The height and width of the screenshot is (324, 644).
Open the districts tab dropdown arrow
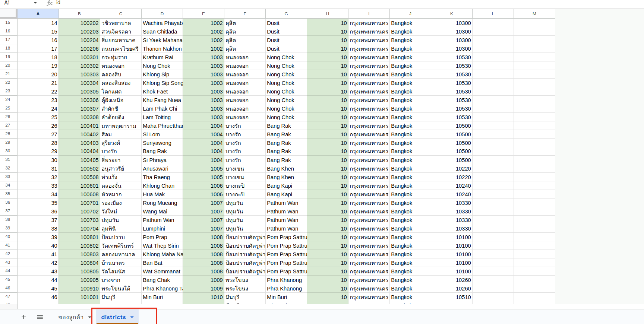tap(132, 317)
